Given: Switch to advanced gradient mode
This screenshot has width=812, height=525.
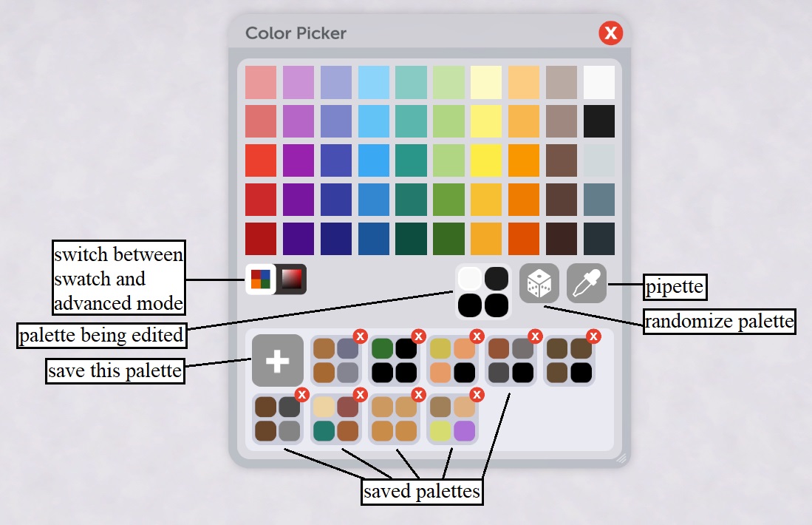Looking at the screenshot, I should [x=292, y=280].
